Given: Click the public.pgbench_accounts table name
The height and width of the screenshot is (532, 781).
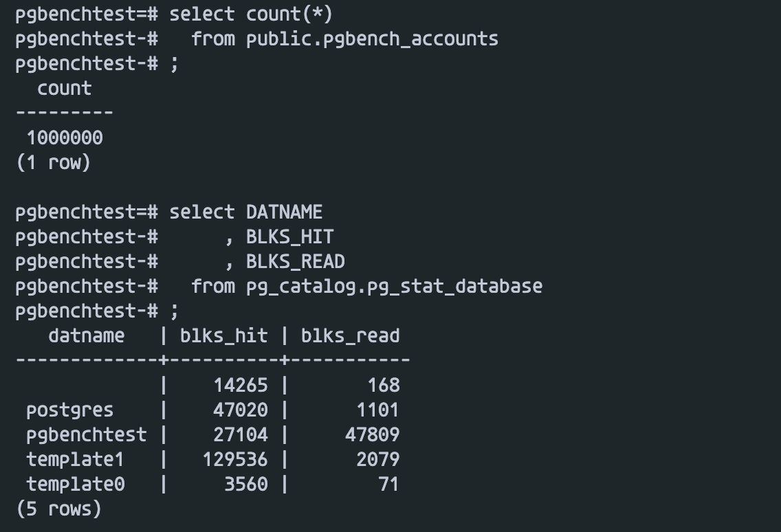Looking at the screenshot, I should pyautogui.click(x=372, y=38).
